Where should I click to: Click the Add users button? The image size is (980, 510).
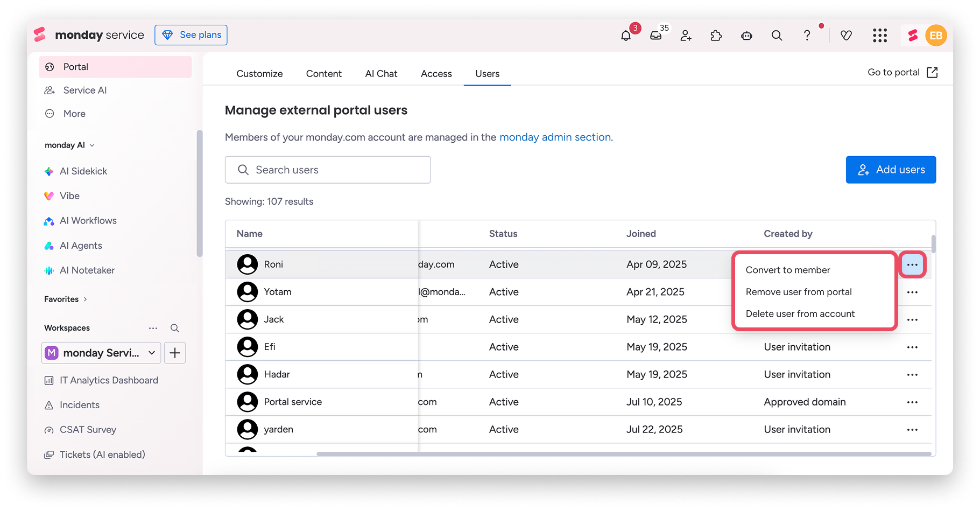(x=891, y=170)
